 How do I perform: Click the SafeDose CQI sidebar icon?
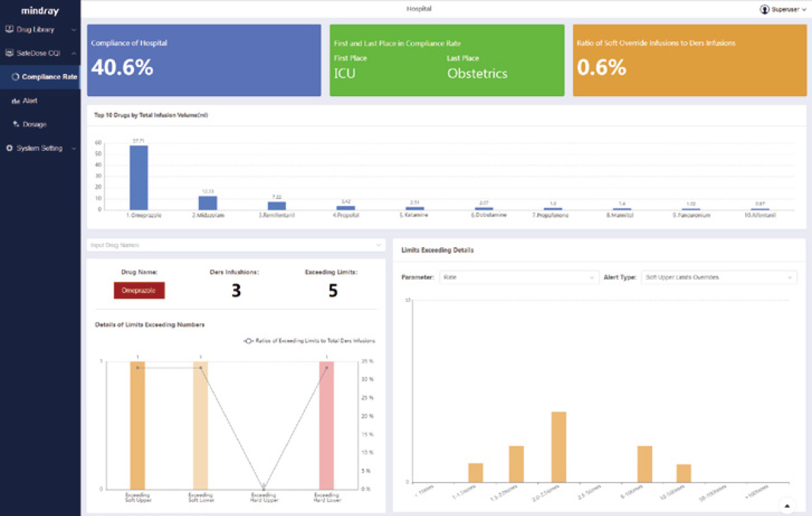click(9, 53)
